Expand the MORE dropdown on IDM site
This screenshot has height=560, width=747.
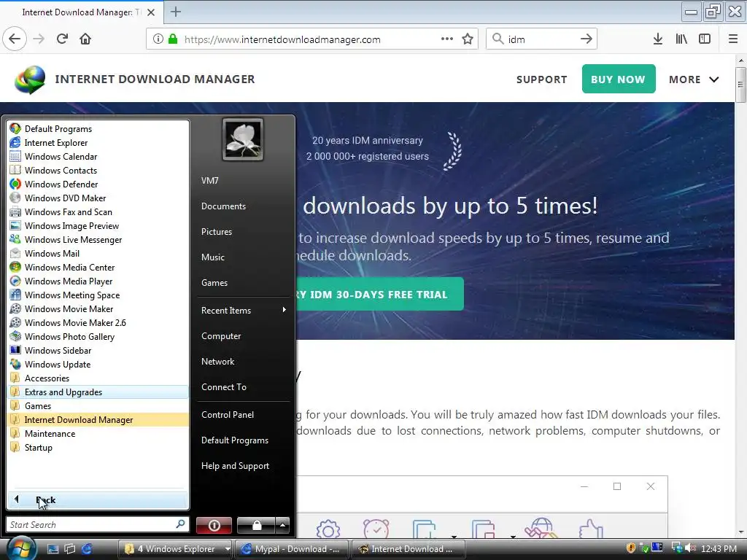(694, 79)
